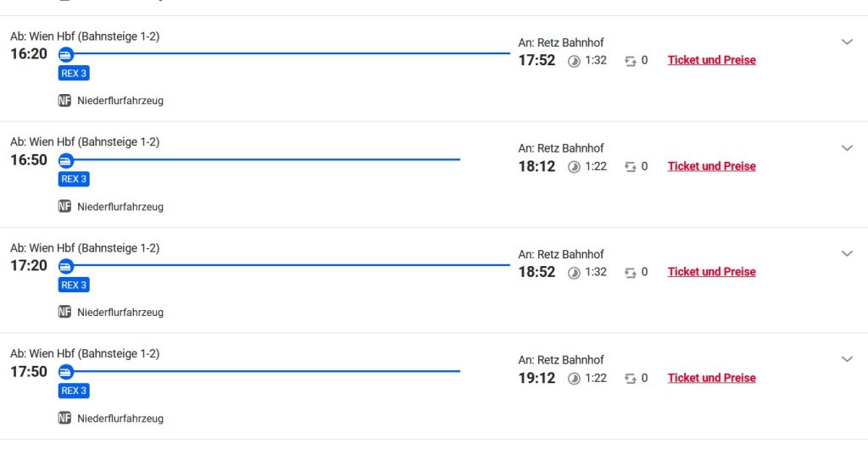Click train icon of the 17:20 departure
868x449 pixels.
point(65,266)
